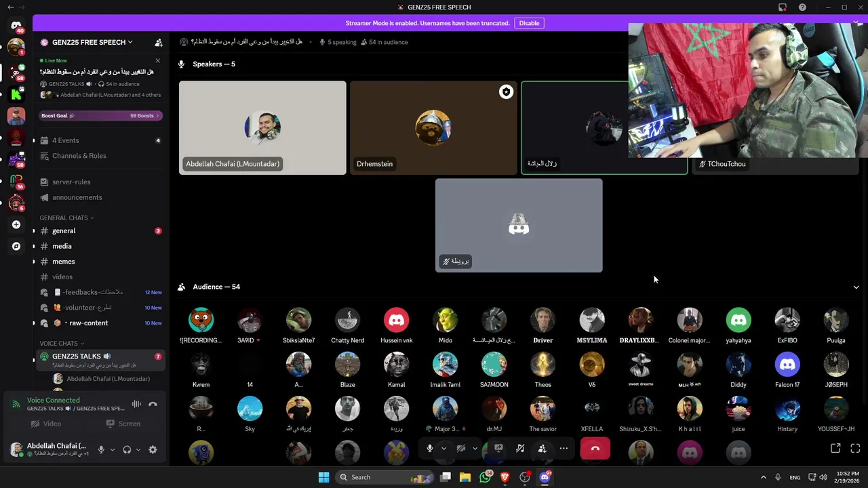This screenshot has width=868, height=488.
Task: Mute microphone in user panel
Action: click(101, 449)
